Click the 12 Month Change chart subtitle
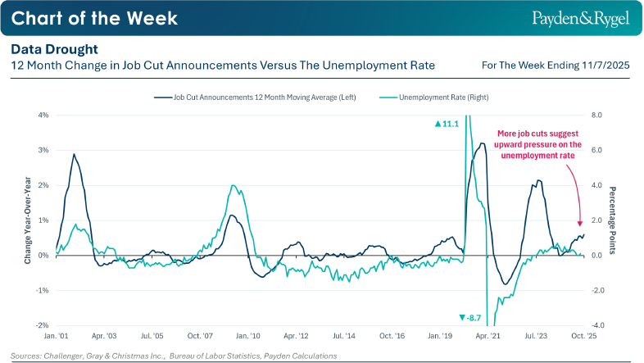Image resolution: width=644 pixels, height=363 pixels. 222,64
